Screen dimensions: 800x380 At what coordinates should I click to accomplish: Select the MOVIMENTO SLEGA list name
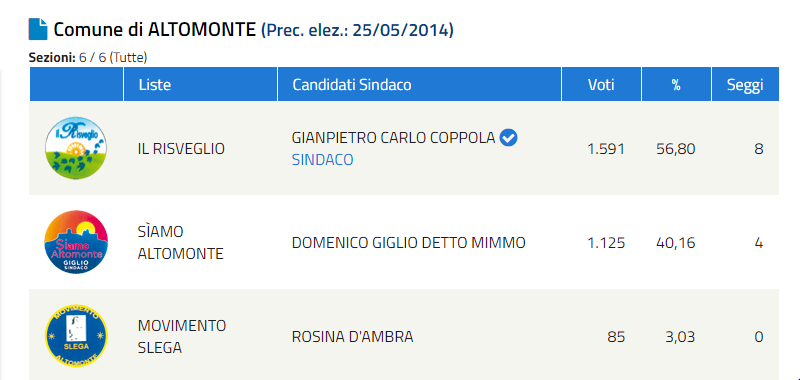(x=182, y=336)
